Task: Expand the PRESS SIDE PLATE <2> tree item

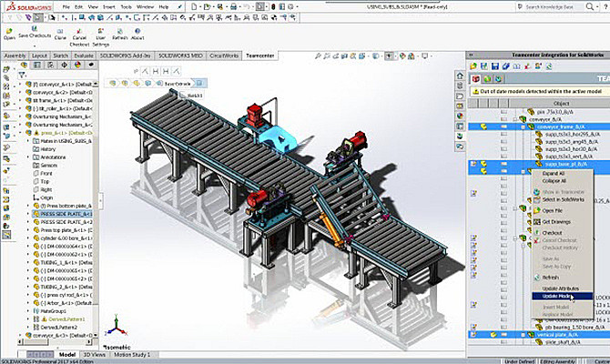Action: pyautogui.click(x=27, y=222)
